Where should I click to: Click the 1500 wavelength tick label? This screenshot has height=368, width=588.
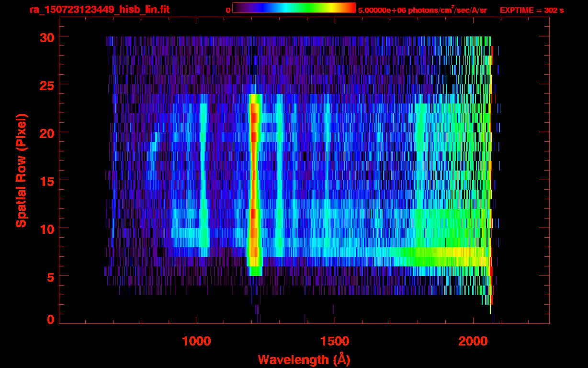(x=335, y=341)
